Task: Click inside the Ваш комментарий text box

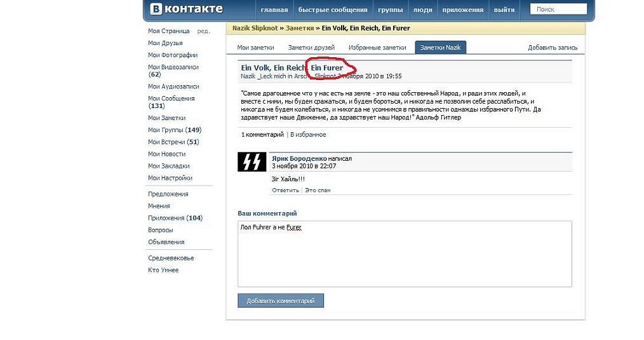Action: click(x=405, y=254)
